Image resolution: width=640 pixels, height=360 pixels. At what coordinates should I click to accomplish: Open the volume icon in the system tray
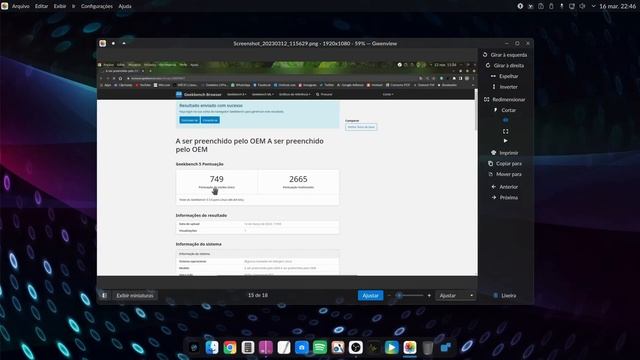(x=582, y=6)
